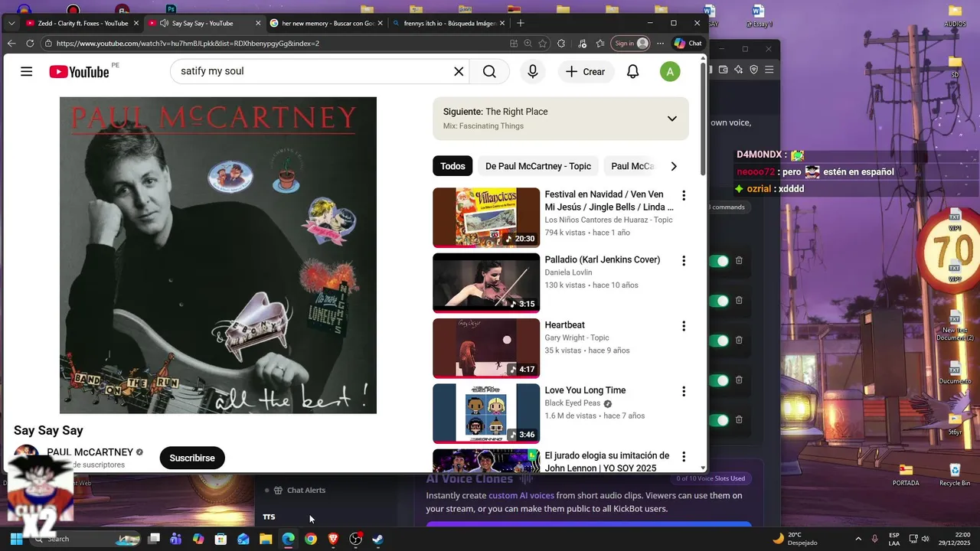Open File Explorer from the taskbar
This screenshot has height=551, width=980.
266,539
